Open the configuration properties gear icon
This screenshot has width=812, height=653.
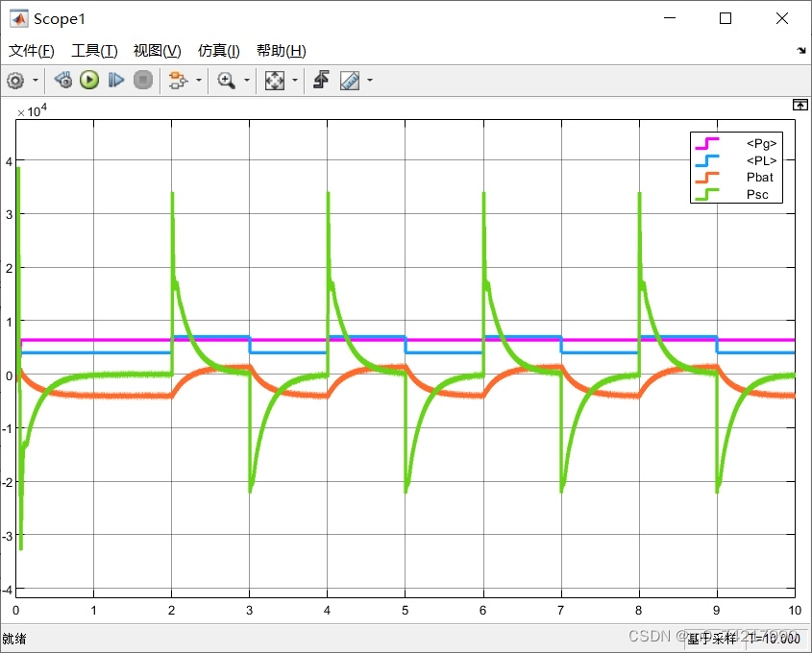[15, 81]
